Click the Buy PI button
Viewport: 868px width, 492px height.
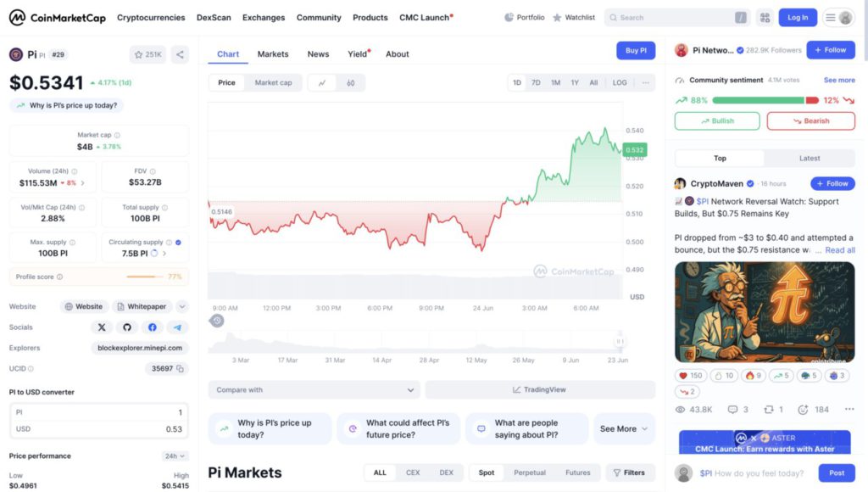click(x=636, y=51)
